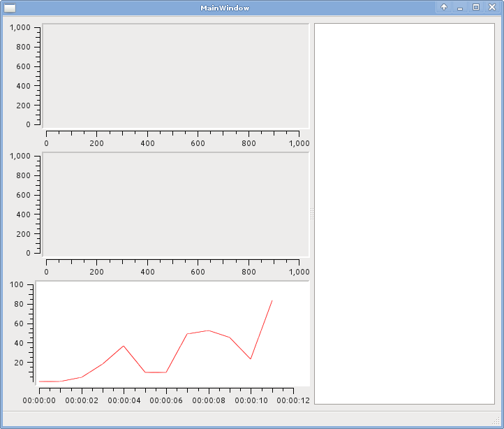Image resolution: width=504 pixels, height=429 pixels.
Task: Maximize the MainWindow window
Action: (476, 8)
